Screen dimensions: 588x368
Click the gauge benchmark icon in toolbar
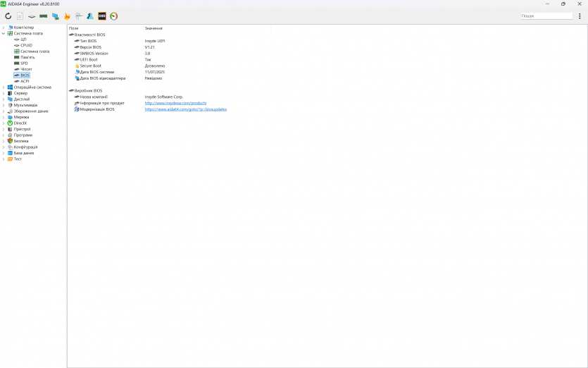coord(113,16)
